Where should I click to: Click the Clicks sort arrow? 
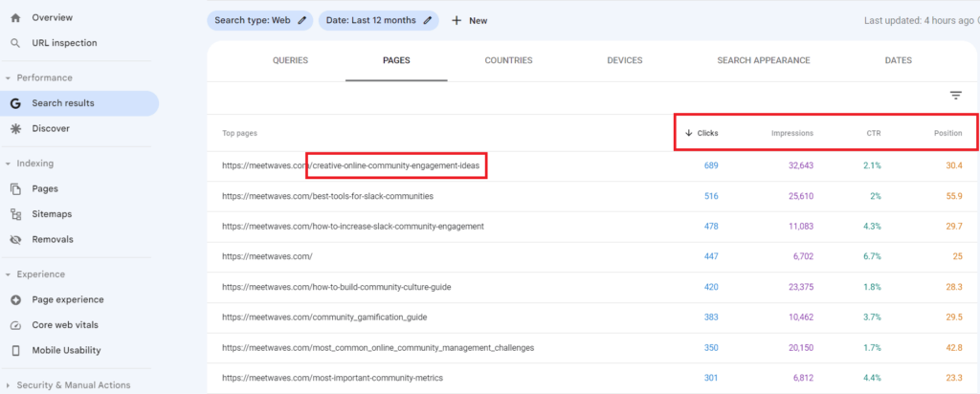pyautogui.click(x=689, y=133)
